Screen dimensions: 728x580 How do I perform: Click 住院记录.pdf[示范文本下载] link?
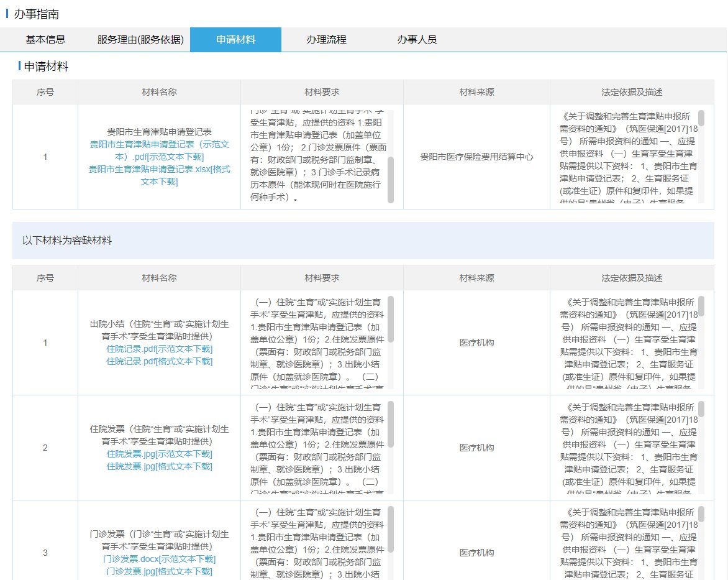coord(159,349)
